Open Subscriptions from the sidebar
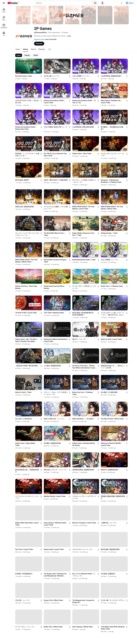The width and height of the screenshot is (137, 644). pos(4,26)
